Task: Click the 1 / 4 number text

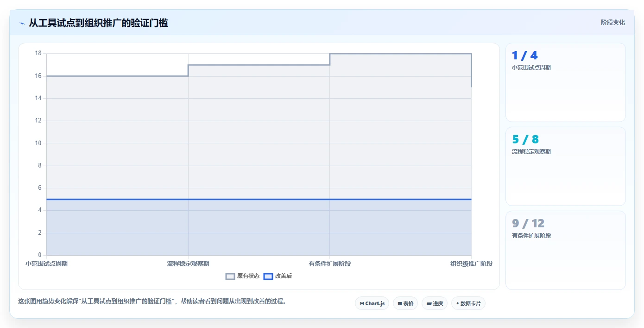Action: pyautogui.click(x=524, y=56)
